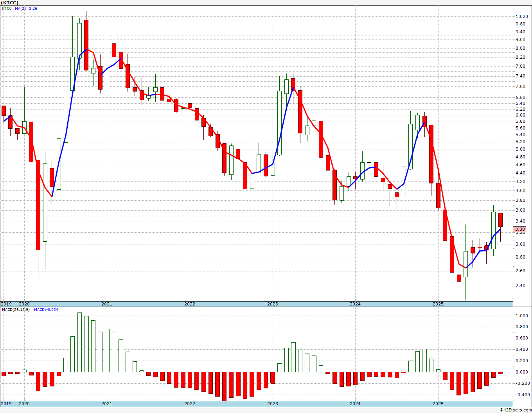Viewport: 532px width, 413px height.
Task: Select the 4.80 price axis label
Action: [520, 157]
